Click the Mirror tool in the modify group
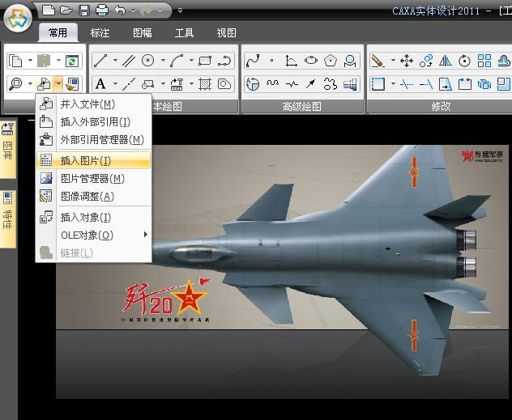512x420 pixels. click(445, 61)
